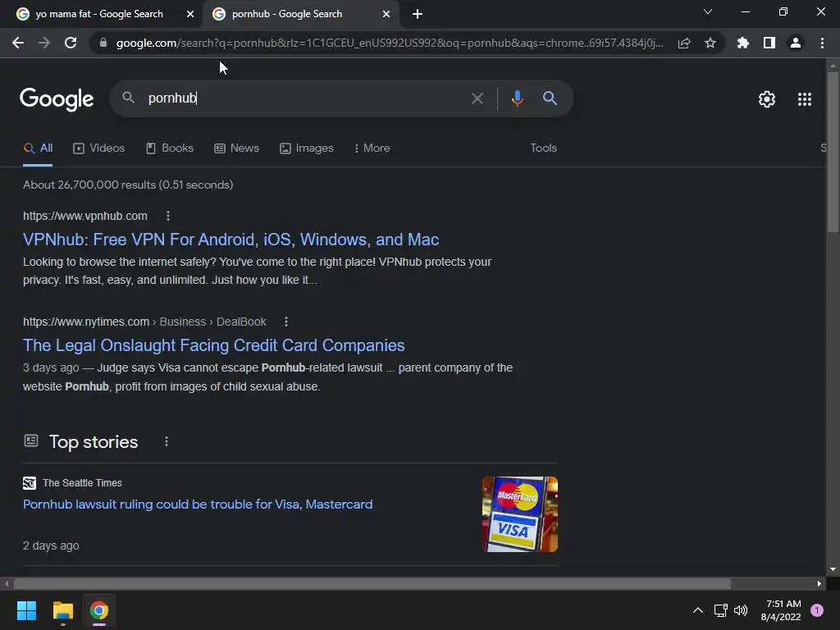Open the Seattle Times Pornhub lawsuit story
Image resolution: width=840 pixels, height=630 pixels.
(198, 504)
